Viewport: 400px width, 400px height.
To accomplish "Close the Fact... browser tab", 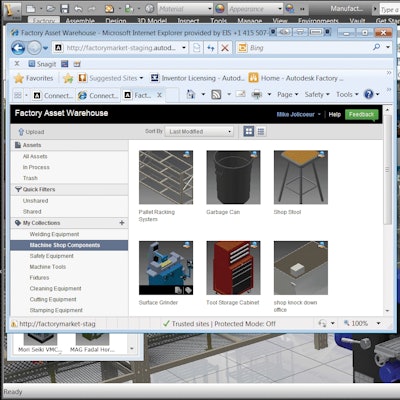I will (159, 95).
